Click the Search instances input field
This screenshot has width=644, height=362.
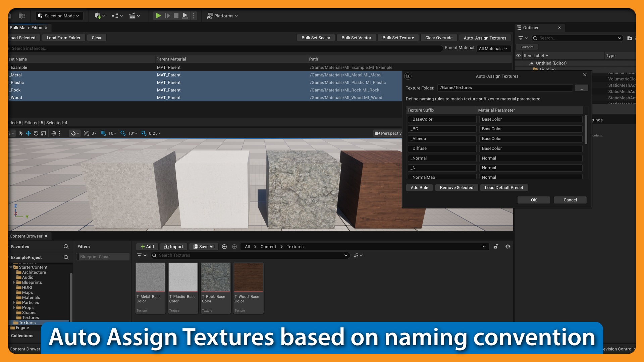225,49
